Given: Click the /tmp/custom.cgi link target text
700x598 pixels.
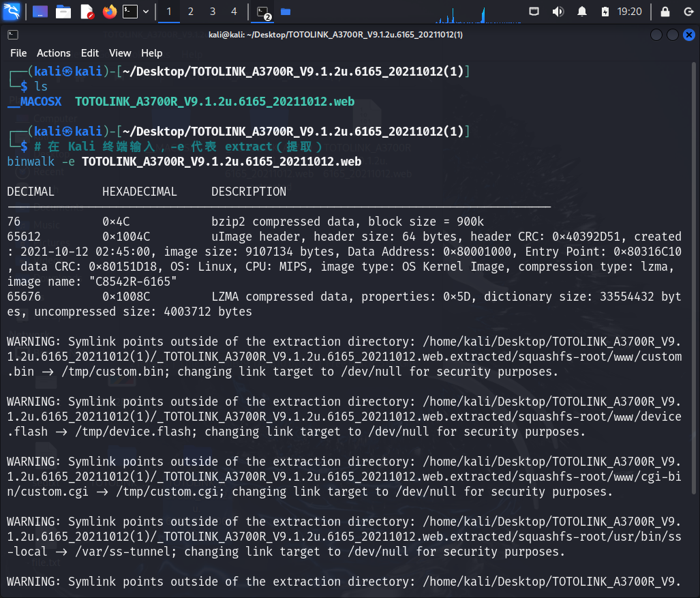Looking at the screenshot, I should [167, 492].
